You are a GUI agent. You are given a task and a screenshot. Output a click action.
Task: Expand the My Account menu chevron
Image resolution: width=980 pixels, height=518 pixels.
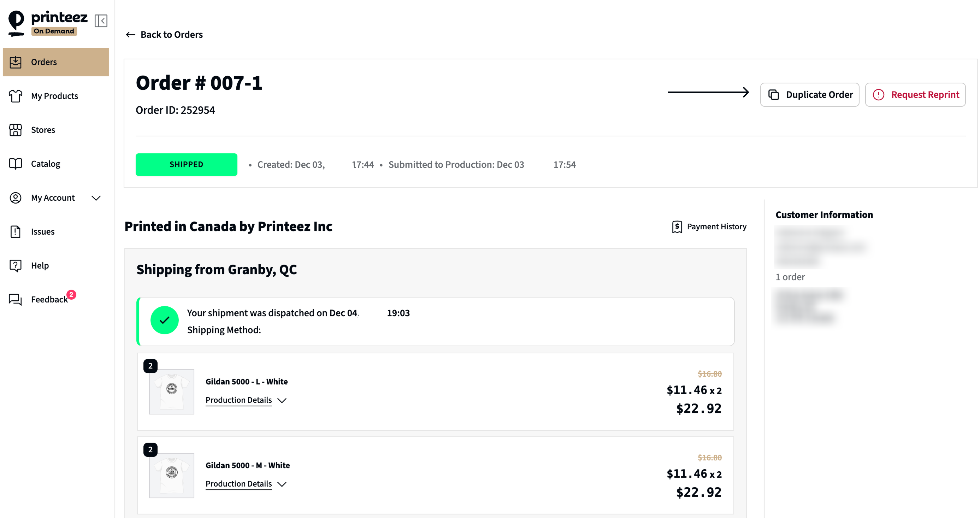coord(96,198)
